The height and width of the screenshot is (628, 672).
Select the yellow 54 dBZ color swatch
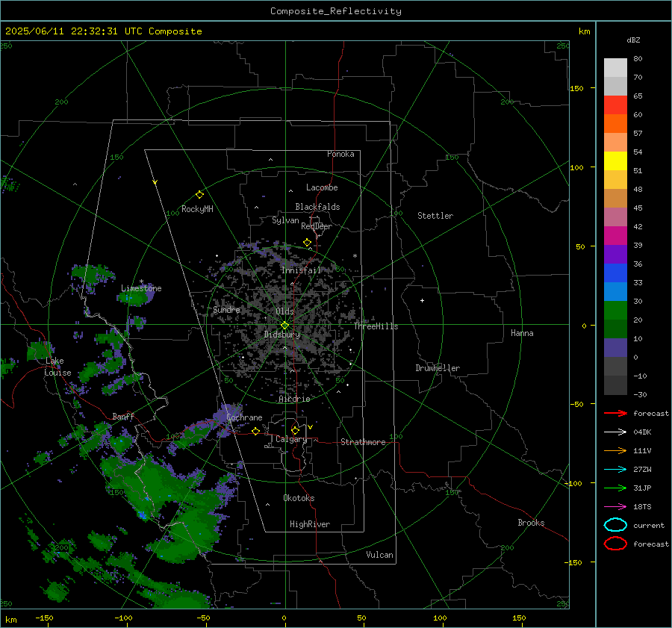point(615,161)
